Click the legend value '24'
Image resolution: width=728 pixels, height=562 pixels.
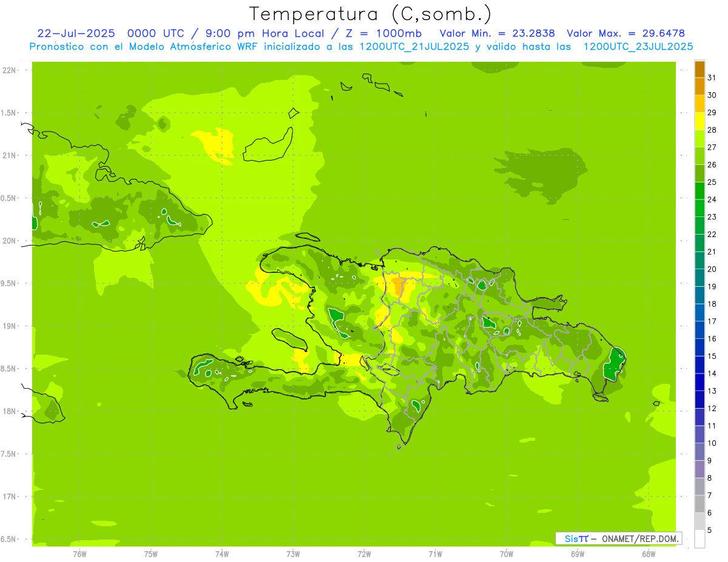(712, 199)
